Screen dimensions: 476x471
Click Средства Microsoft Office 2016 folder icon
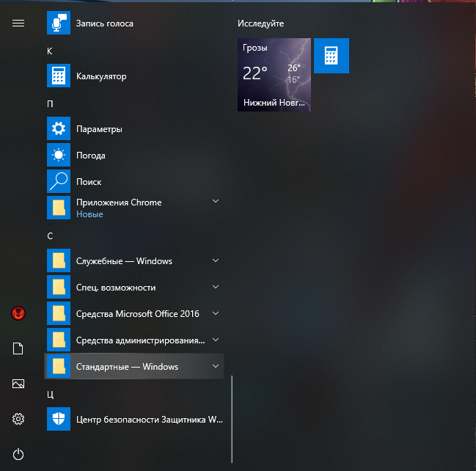click(59, 313)
